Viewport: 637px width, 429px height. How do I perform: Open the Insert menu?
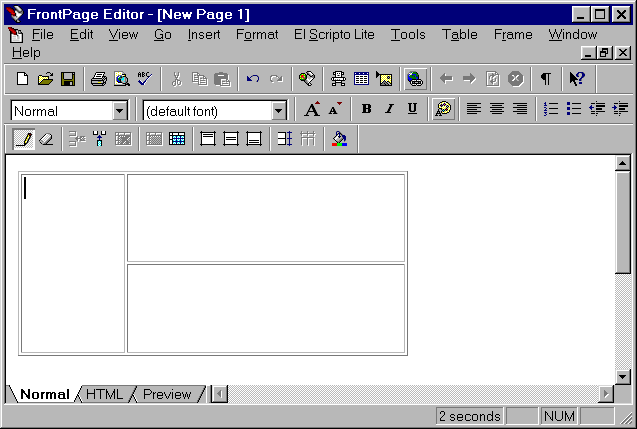click(204, 35)
